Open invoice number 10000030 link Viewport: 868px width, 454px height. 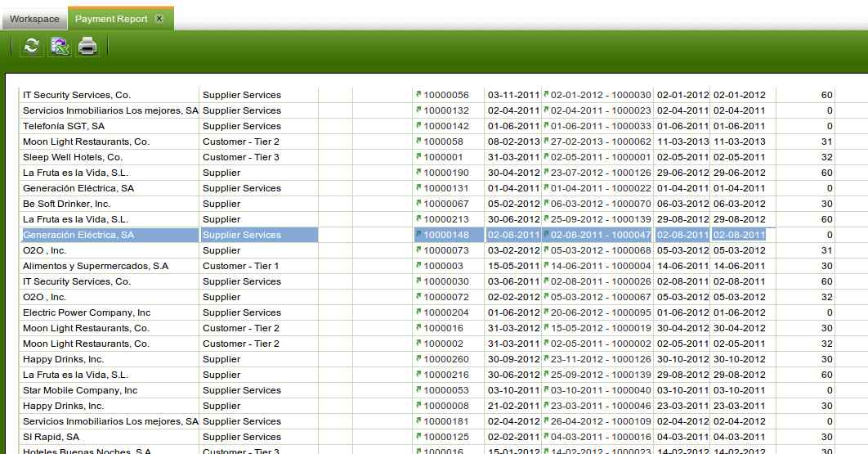point(446,281)
